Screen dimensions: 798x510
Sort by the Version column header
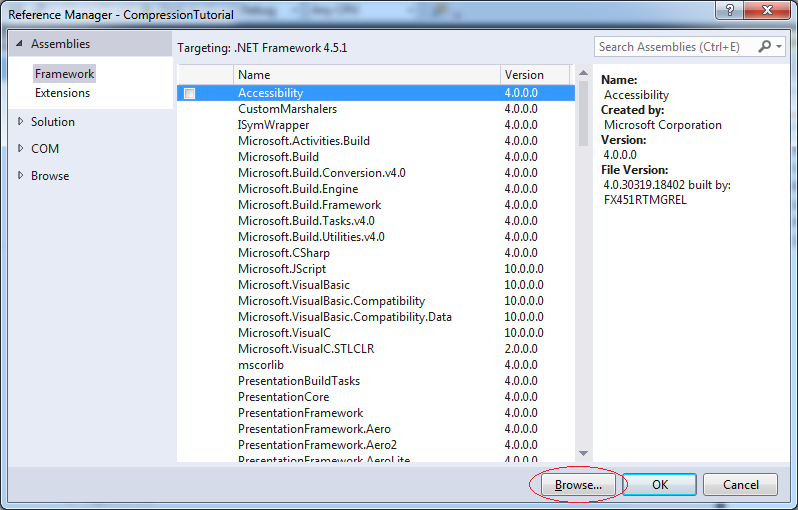click(x=535, y=75)
